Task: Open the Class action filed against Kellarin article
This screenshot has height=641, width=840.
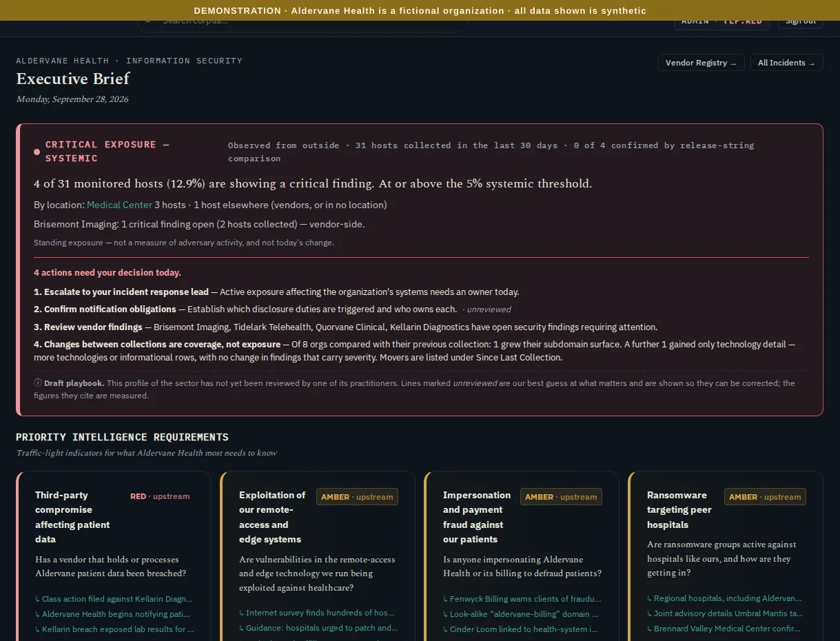Action: coord(114,599)
